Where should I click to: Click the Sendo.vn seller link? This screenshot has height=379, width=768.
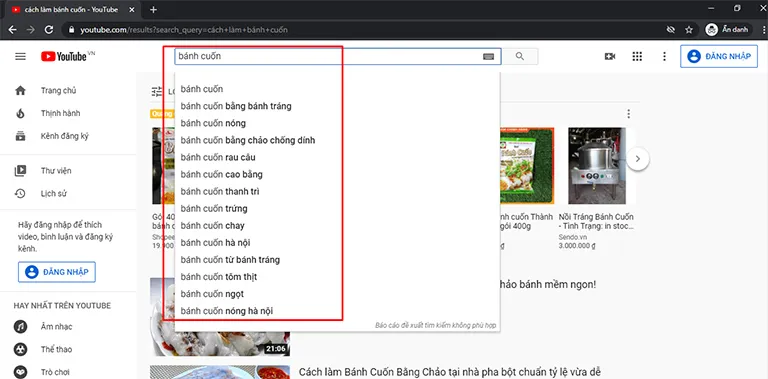click(x=572, y=237)
